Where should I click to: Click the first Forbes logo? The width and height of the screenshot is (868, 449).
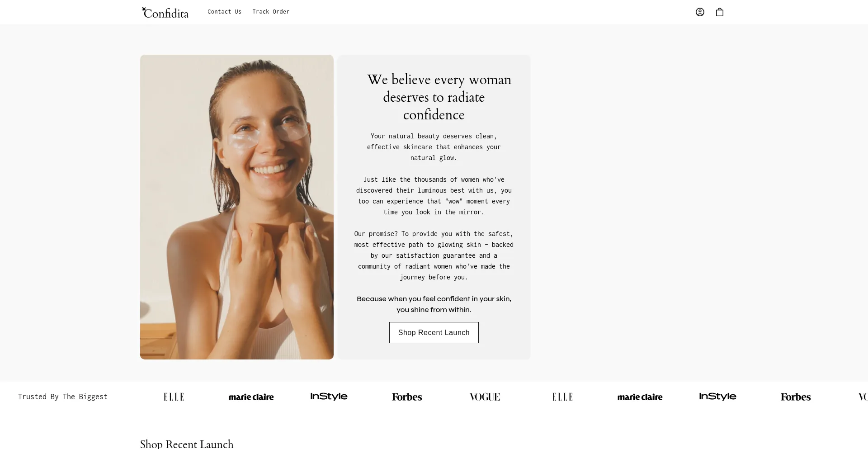(x=407, y=397)
